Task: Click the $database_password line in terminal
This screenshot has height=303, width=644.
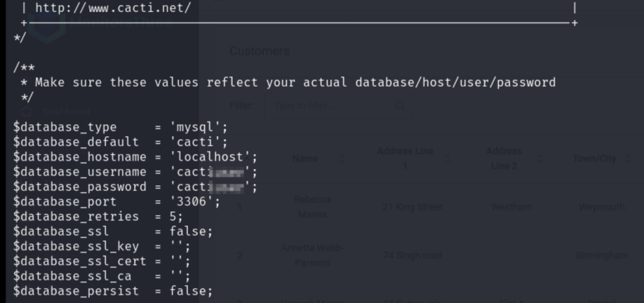Action: pyautogui.click(x=135, y=187)
